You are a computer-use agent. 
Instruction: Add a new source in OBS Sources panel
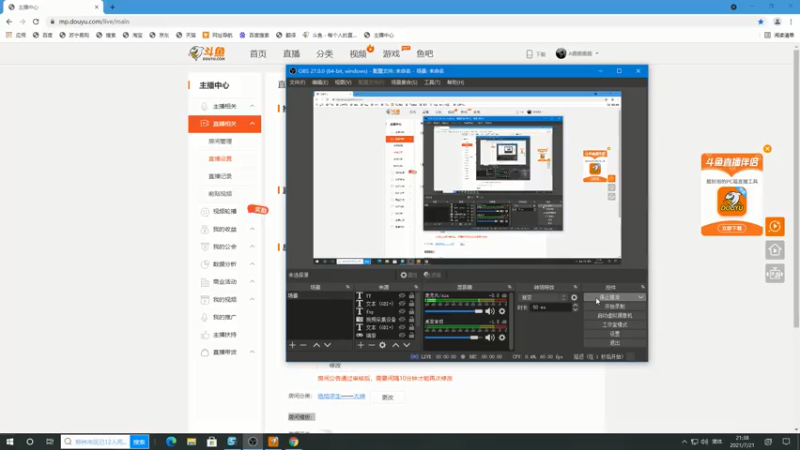[360, 345]
